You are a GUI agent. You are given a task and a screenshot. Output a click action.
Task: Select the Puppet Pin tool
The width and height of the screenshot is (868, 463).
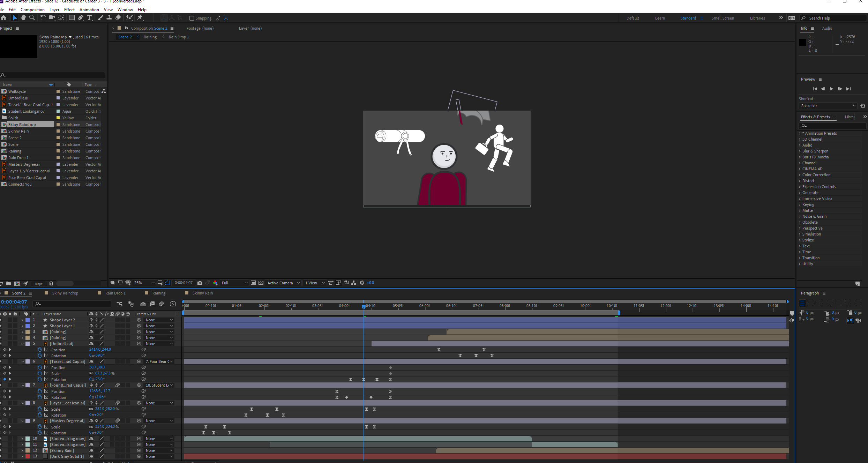click(140, 18)
